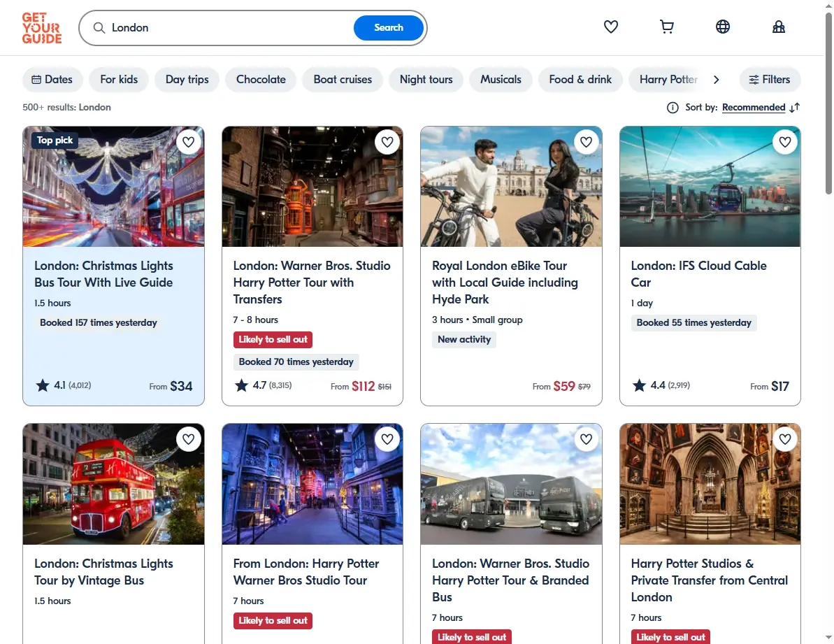The width and height of the screenshot is (834, 644).
Task: Open London: Christmas Lights Bus Tour With Live Guide
Action: point(103,274)
